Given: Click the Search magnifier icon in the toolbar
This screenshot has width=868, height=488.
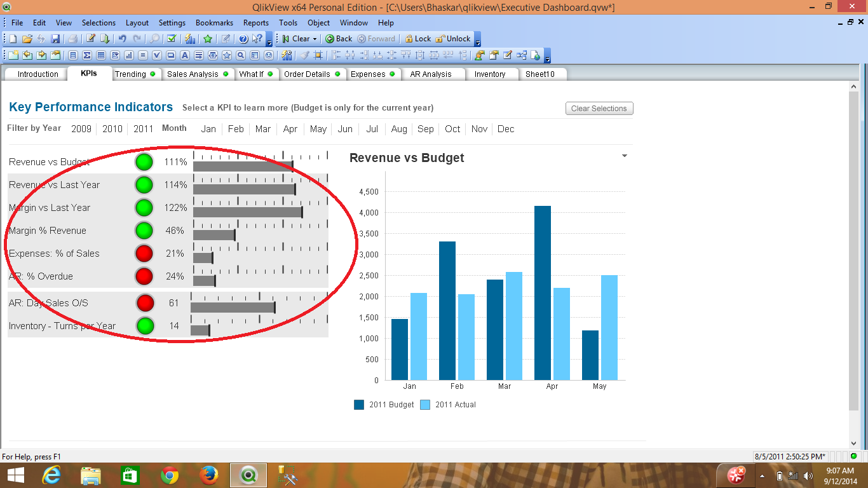Looking at the screenshot, I should (154, 38).
